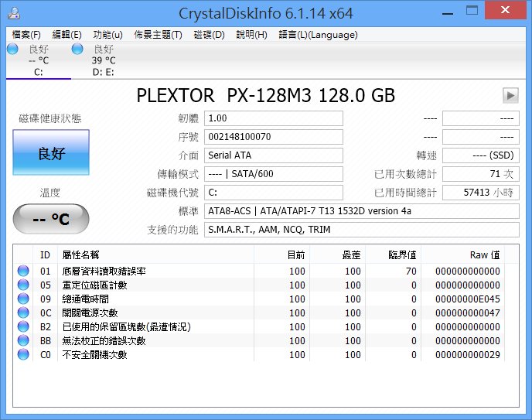The width and height of the screenshot is (532, 420).
Task: Click the supported features field S.M.A.R.T.
Action: 362,230
